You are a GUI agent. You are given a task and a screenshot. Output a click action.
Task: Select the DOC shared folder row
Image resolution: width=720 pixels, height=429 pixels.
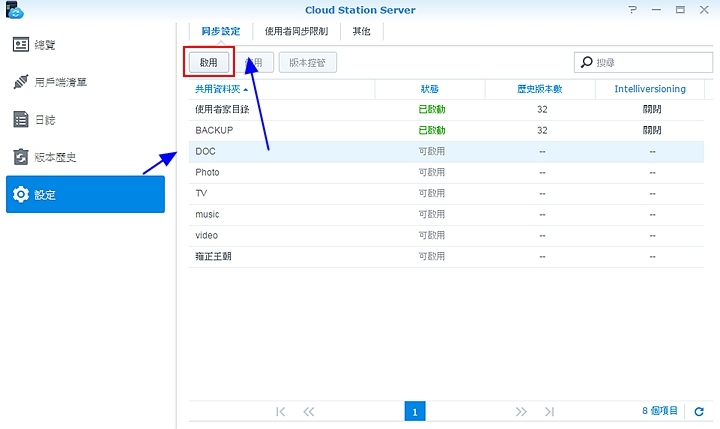point(446,152)
